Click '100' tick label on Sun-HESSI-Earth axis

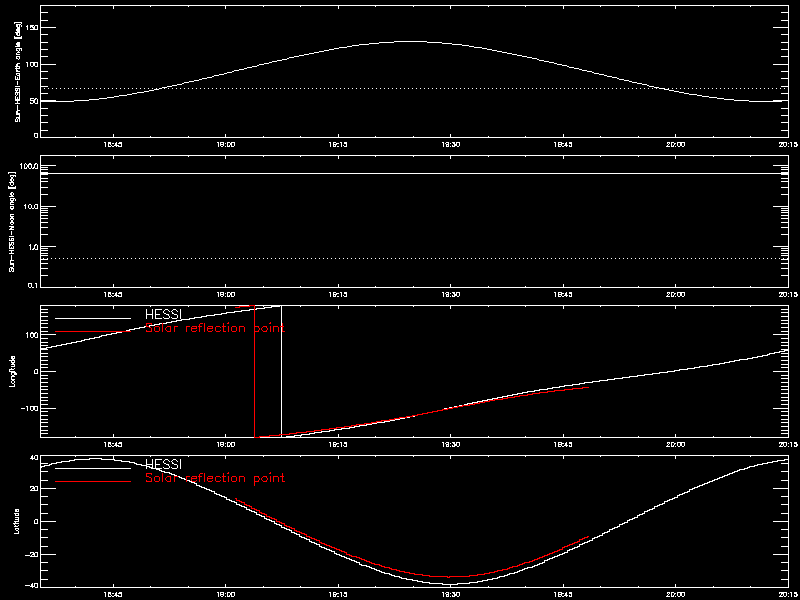click(x=31, y=65)
